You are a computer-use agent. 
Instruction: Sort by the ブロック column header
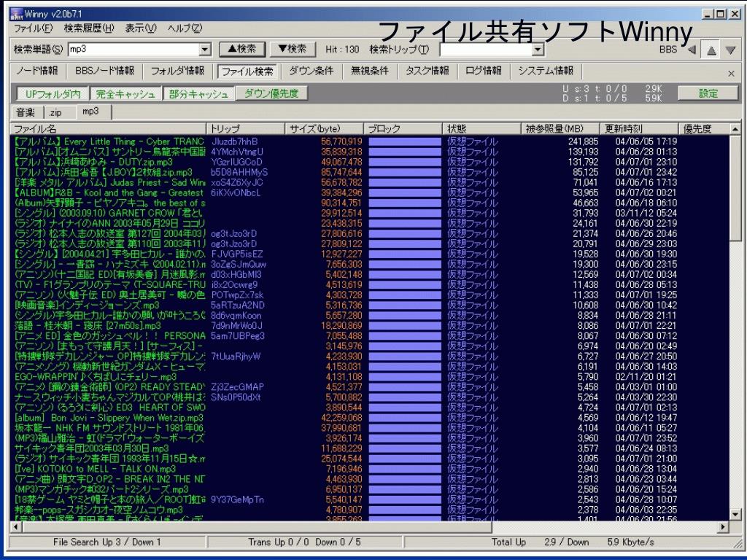pos(403,128)
